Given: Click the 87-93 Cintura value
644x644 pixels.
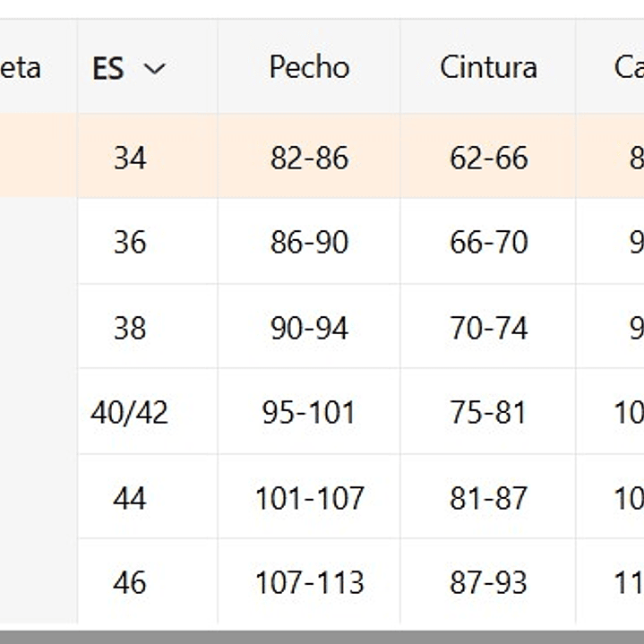Looking at the screenshot, I should 488,583.
